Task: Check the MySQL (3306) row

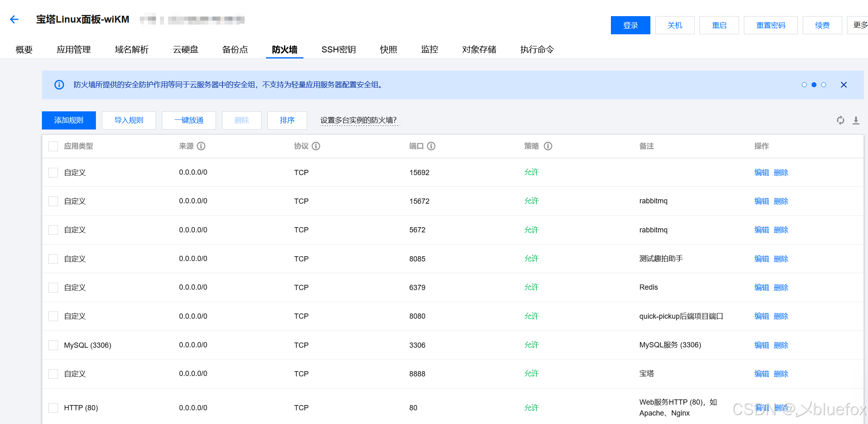Action: pos(53,345)
